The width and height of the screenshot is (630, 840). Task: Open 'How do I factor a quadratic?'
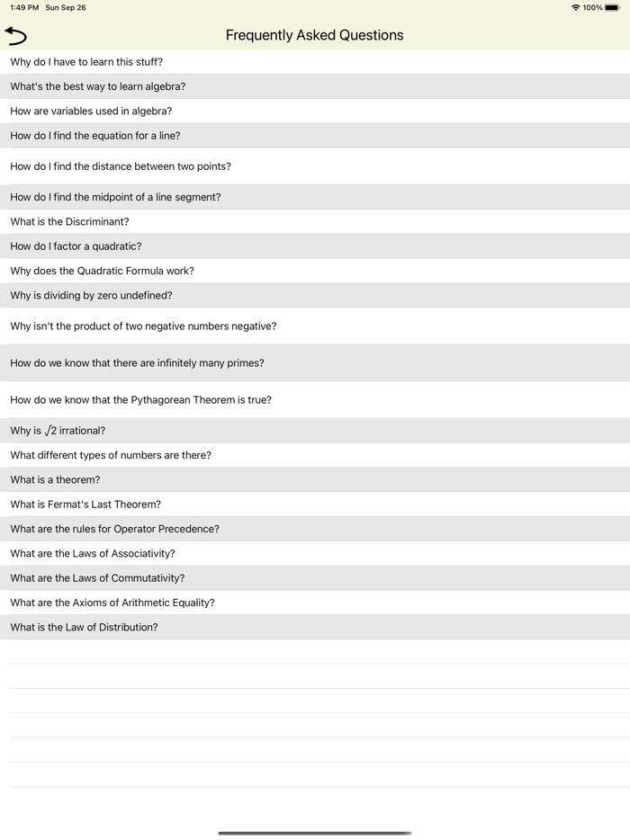[x=76, y=246]
